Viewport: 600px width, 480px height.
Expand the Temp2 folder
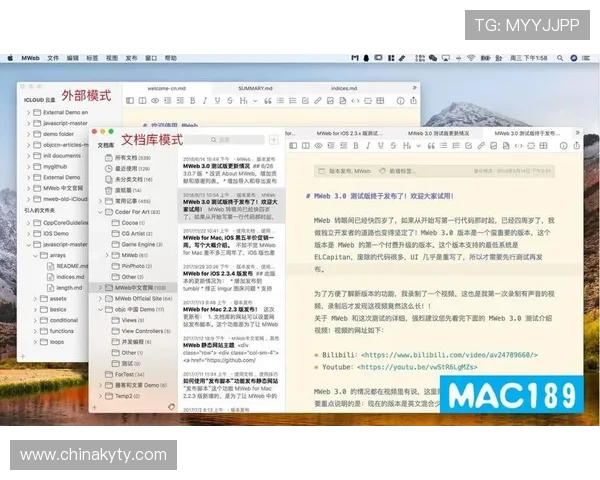100,396
